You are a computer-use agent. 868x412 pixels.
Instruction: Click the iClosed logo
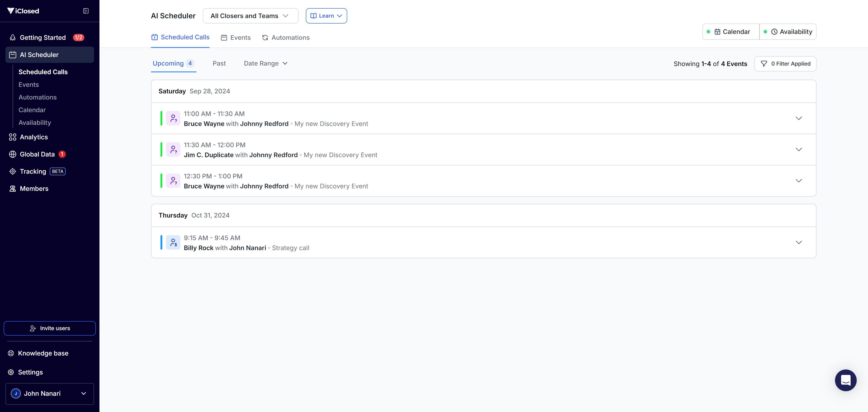[x=23, y=11]
